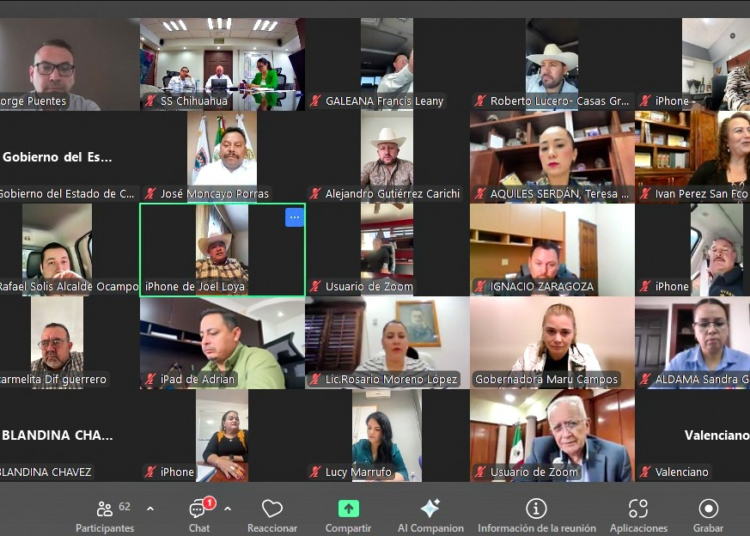Click the Chat label
The width and height of the screenshot is (750, 536).
(199, 528)
